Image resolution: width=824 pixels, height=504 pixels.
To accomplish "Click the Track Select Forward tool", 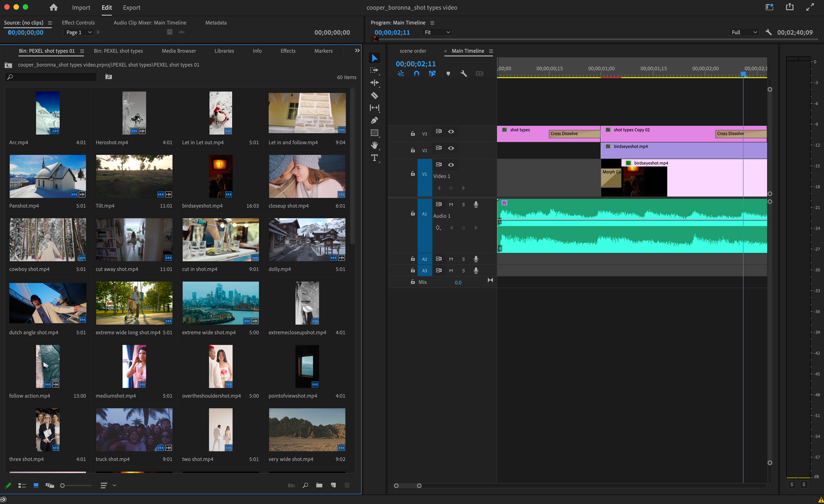I will tap(375, 70).
